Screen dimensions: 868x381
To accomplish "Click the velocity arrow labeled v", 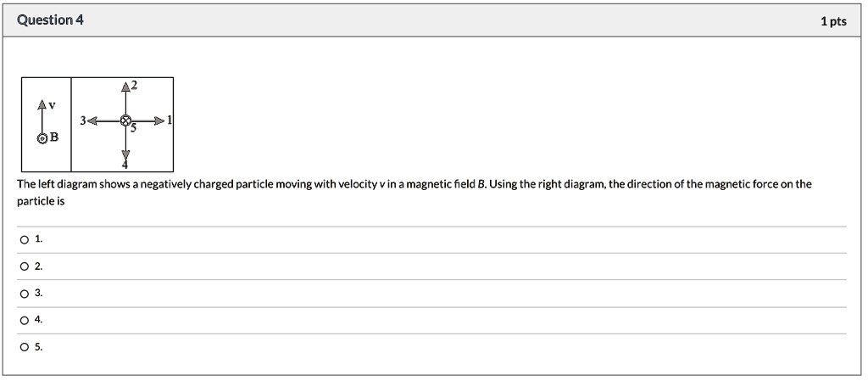I will click(x=42, y=117).
